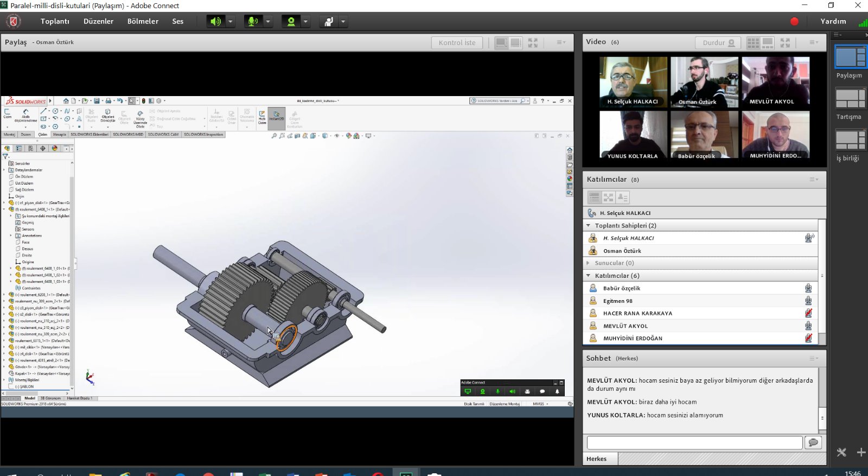The height and width of the screenshot is (476, 868).
Task: Collapse the Toplantı Sahipleri group
Action: (589, 225)
